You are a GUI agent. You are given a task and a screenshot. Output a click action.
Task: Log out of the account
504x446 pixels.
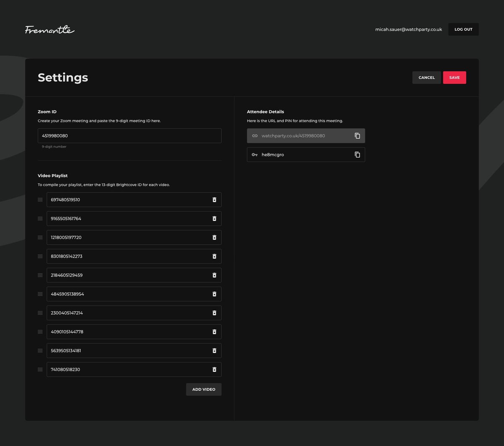[x=463, y=29]
